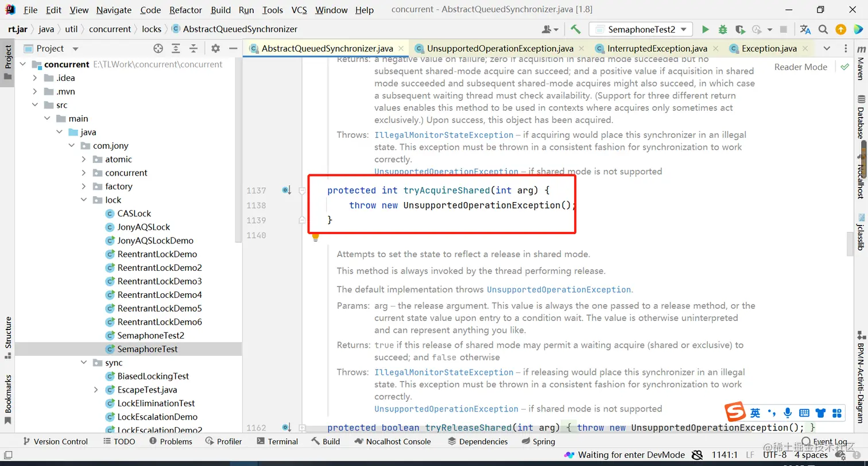Toggle the jclasslib tool window

coord(861,231)
